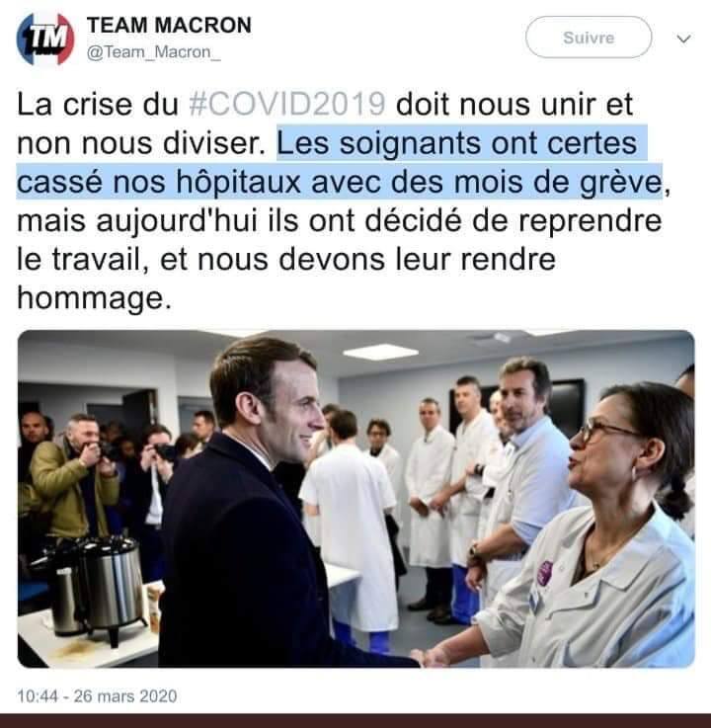
Task: Click the line 'le travail, et nous devons leur rendre'
Action: coord(286,259)
